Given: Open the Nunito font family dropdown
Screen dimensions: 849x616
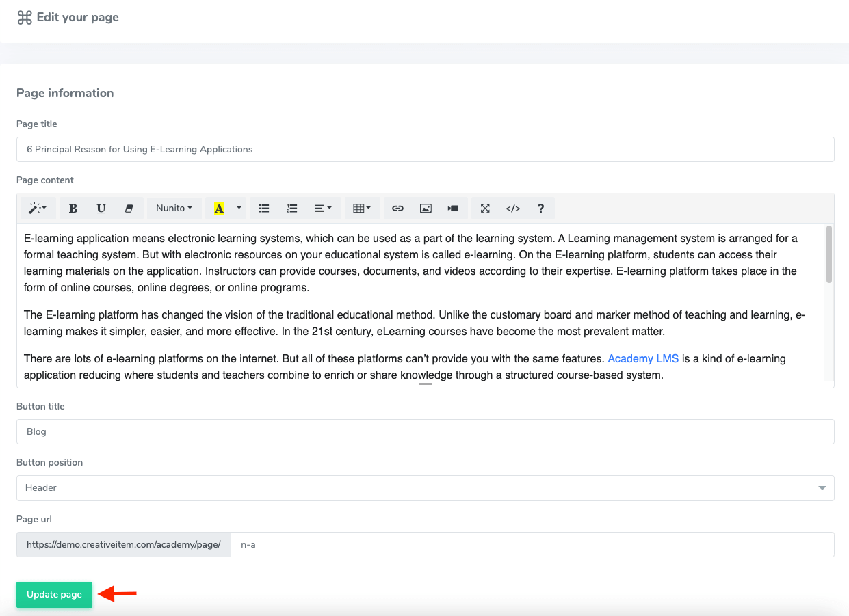Looking at the screenshot, I should [174, 209].
